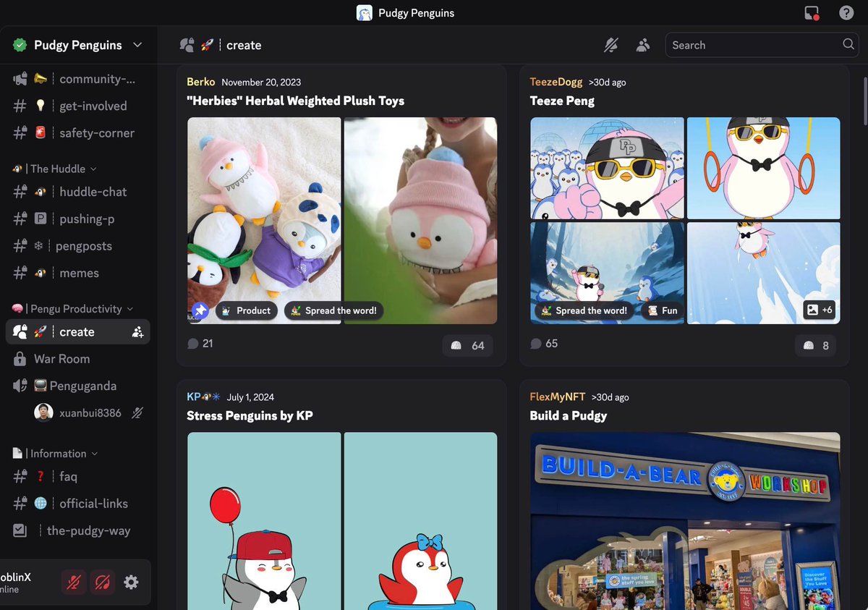Click author name TeezeDogg
This screenshot has height=610, width=868.
click(x=556, y=82)
